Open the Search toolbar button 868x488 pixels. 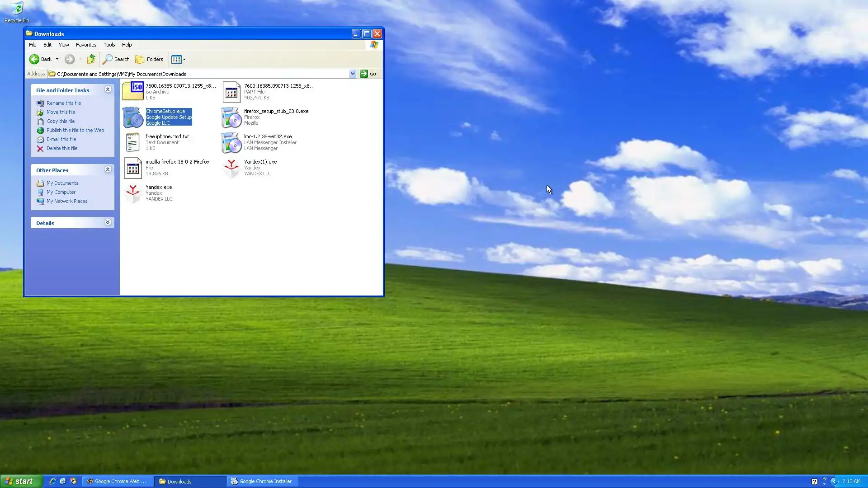[116, 59]
